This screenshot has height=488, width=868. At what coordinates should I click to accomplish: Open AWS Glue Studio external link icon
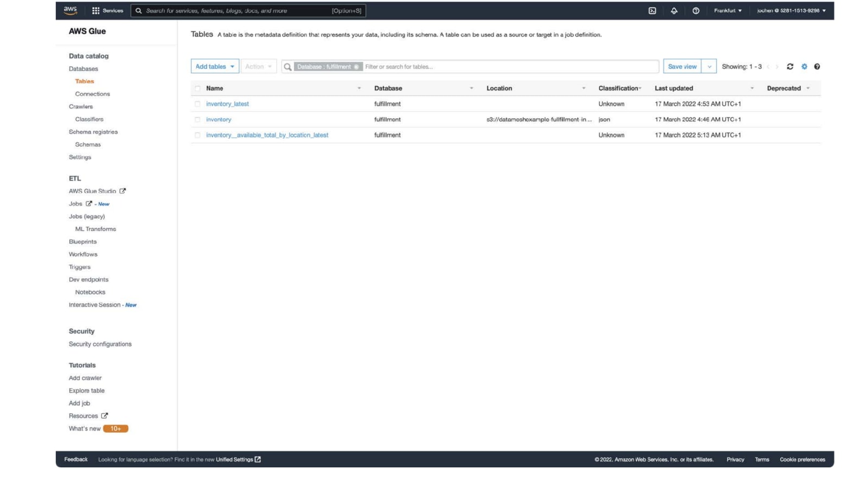coord(123,191)
